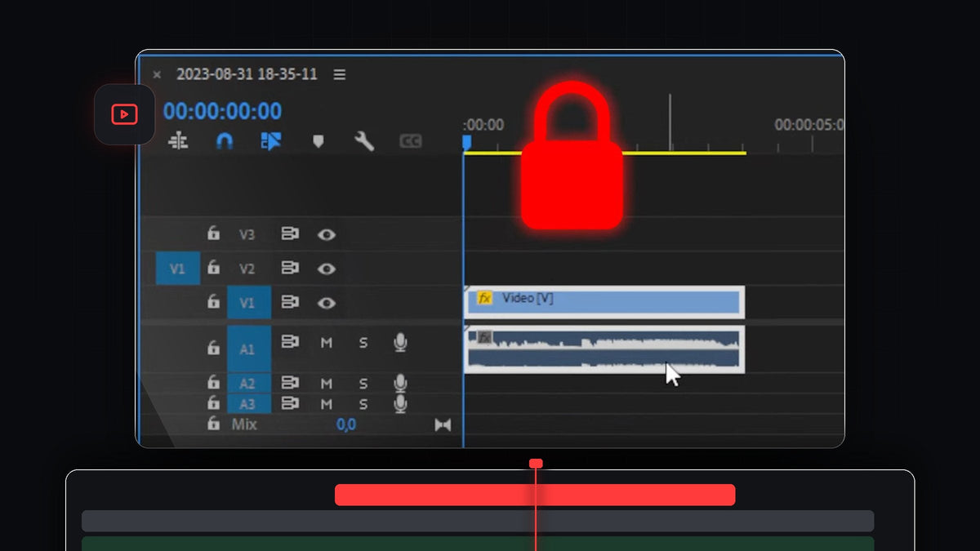Toggle the highlighted V1 track target
The height and width of the screenshot is (551, 980).
[x=249, y=303]
